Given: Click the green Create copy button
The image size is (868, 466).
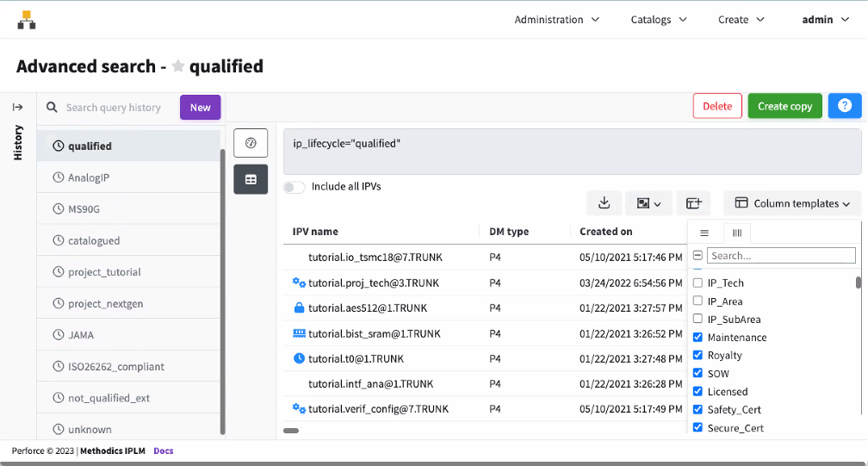Looking at the screenshot, I should [x=784, y=106].
